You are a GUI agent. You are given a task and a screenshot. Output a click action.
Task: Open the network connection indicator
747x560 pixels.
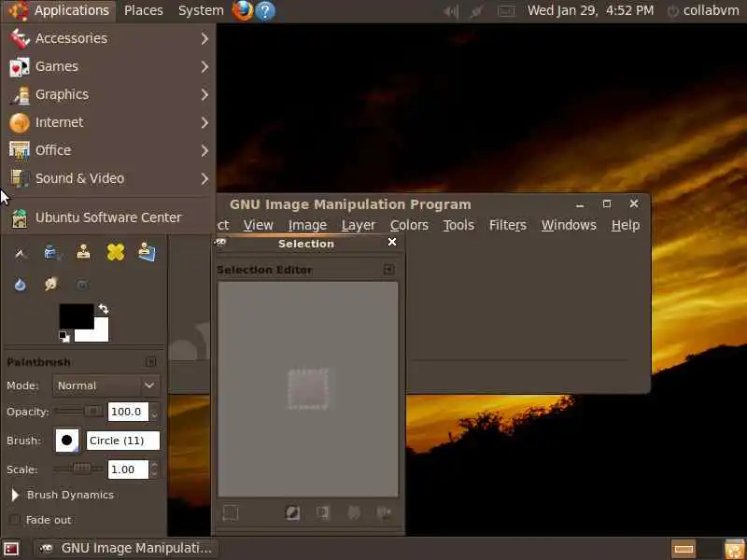click(x=476, y=11)
